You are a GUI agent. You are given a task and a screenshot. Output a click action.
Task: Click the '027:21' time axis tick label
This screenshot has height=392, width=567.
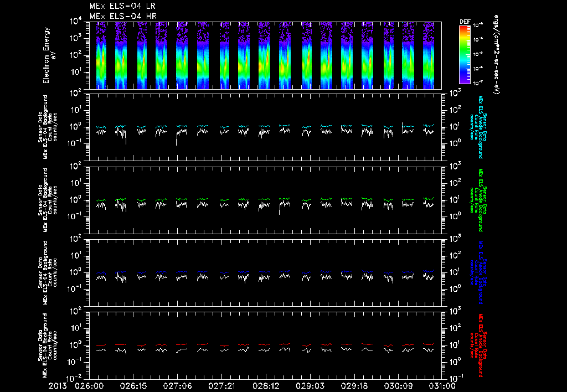(221, 386)
